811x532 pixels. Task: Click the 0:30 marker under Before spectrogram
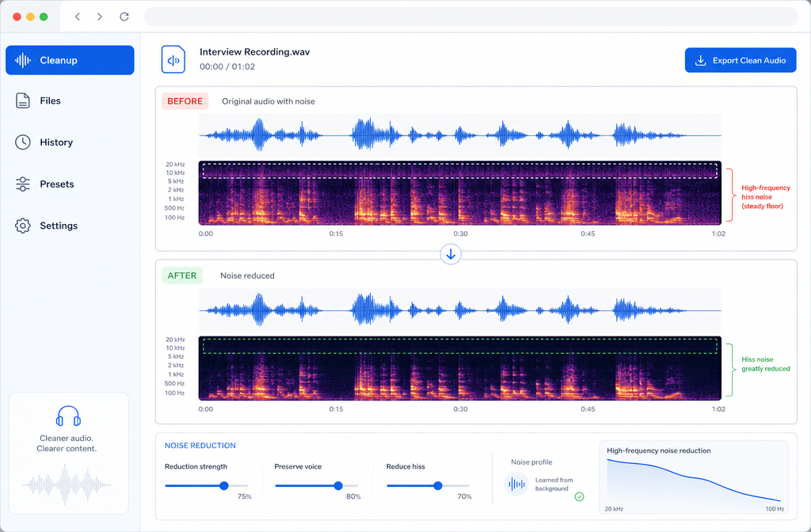460,234
